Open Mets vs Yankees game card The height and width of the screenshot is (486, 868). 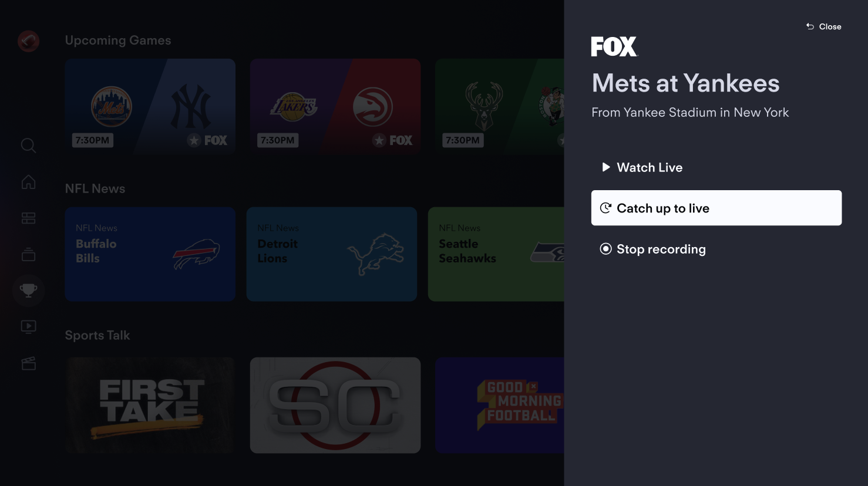(x=150, y=106)
